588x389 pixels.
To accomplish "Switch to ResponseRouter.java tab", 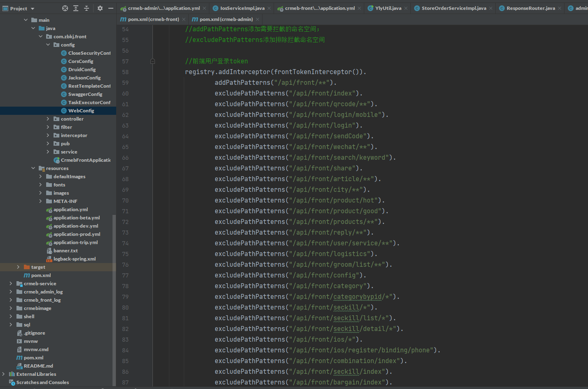I will click(x=531, y=8).
